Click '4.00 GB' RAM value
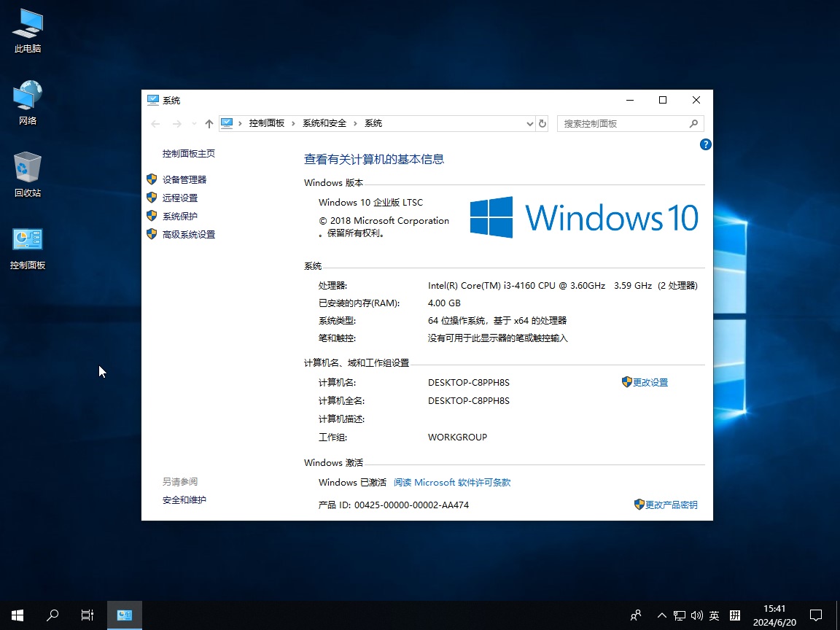Viewport: 840px width, 630px height. click(444, 303)
